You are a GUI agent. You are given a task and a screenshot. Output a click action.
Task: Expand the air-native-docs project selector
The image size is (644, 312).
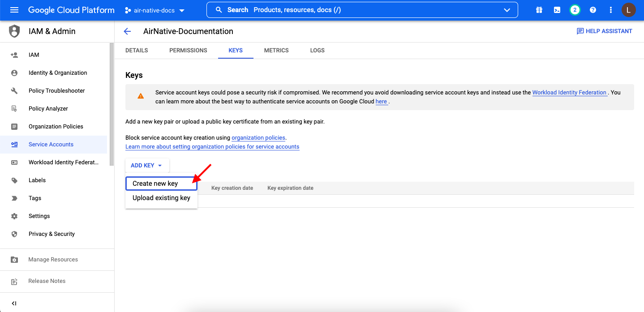click(x=155, y=10)
